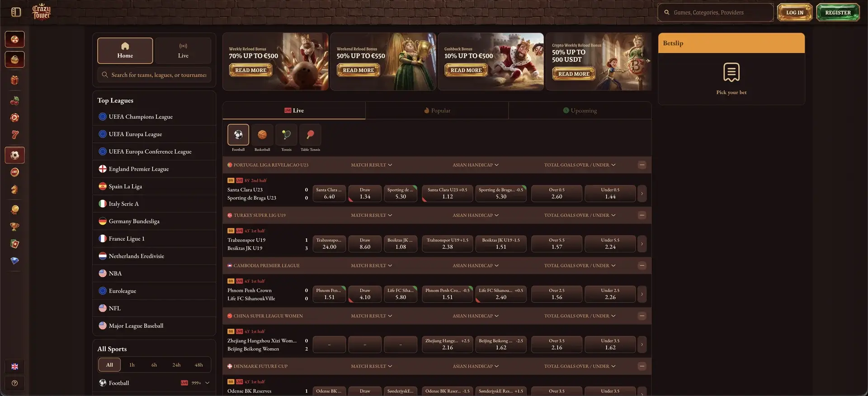Open the cherries slots icon in sidebar
The height and width of the screenshot is (396, 868).
[x=14, y=101]
